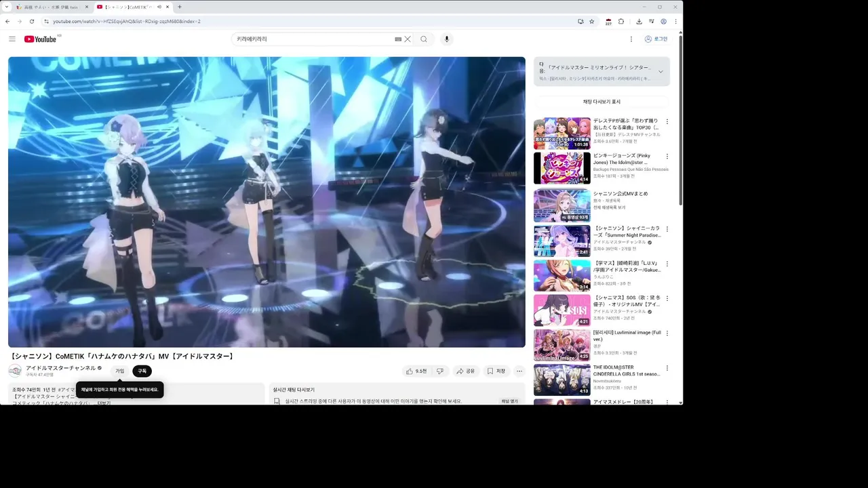Open 전체 재생목록 보기 link
This screenshot has height=488, width=868.
click(x=610, y=207)
